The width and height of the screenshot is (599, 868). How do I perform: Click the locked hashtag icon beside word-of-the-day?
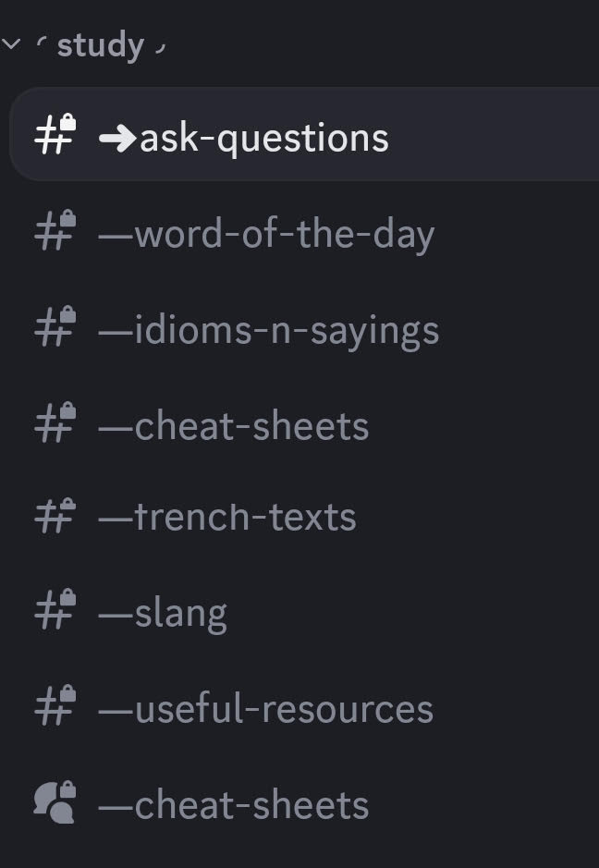coord(55,233)
